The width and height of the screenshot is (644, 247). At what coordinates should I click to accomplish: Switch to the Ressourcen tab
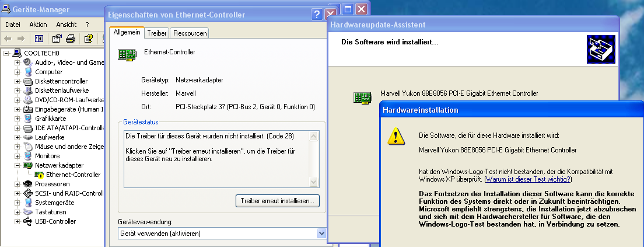pos(190,33)
